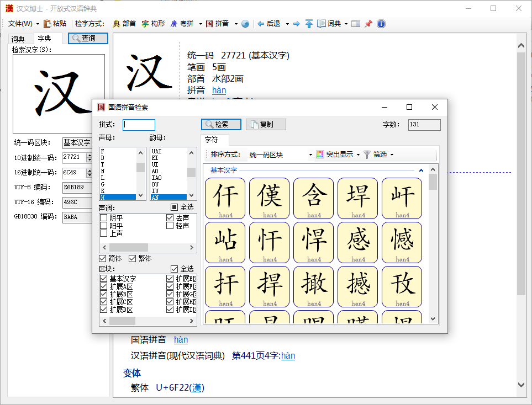Click the red pushpin icon
The width and height of the screenshot is (532, 405).
tap(368, 24)
